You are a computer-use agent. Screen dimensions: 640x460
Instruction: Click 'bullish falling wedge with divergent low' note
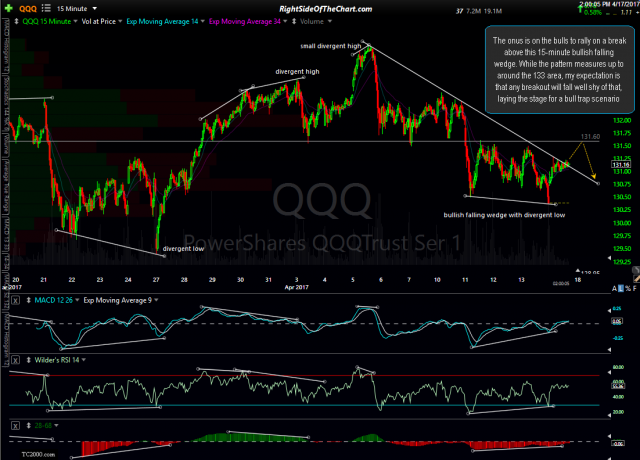click(504, 215)
